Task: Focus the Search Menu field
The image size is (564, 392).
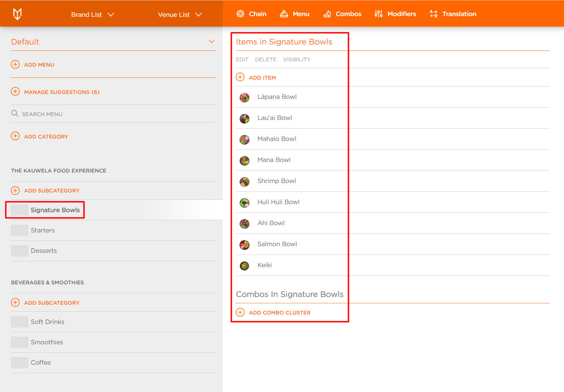Action: pos(113,114)
